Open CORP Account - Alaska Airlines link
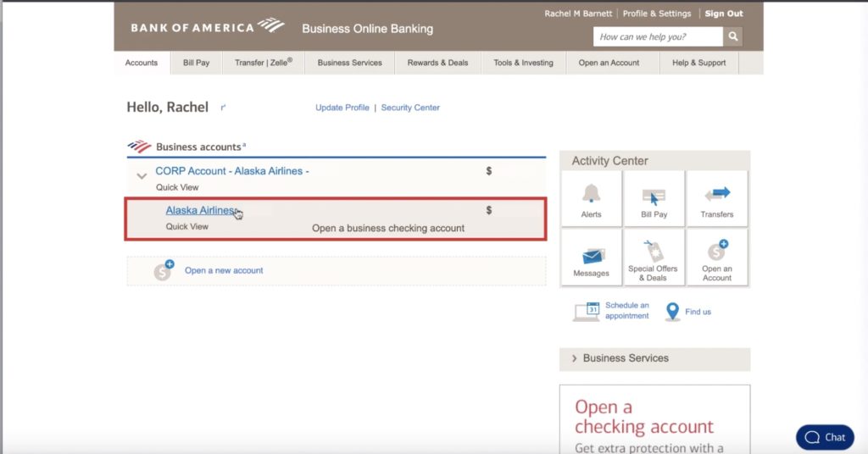The height and width of the screenshot is (454, 868). (x=232, y=171)
